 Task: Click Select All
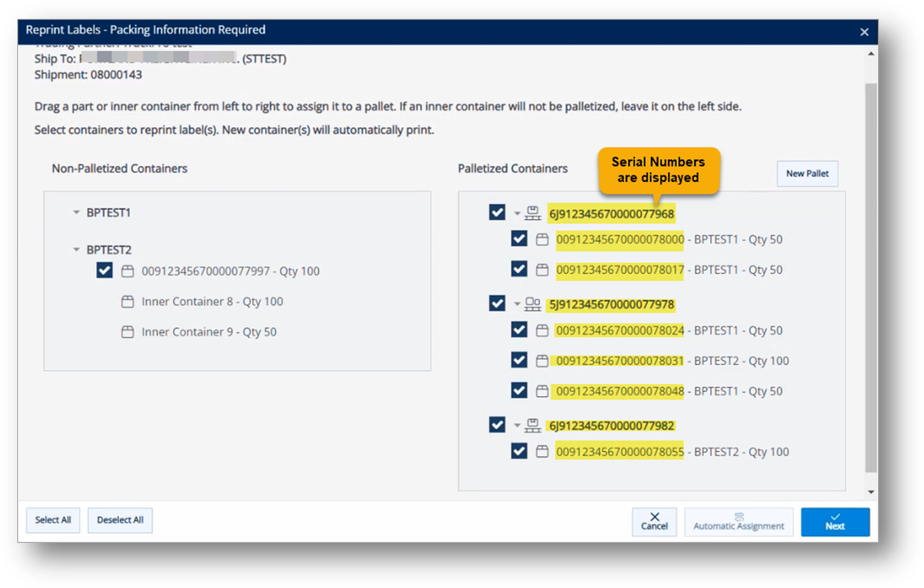[x=53, y=520]
